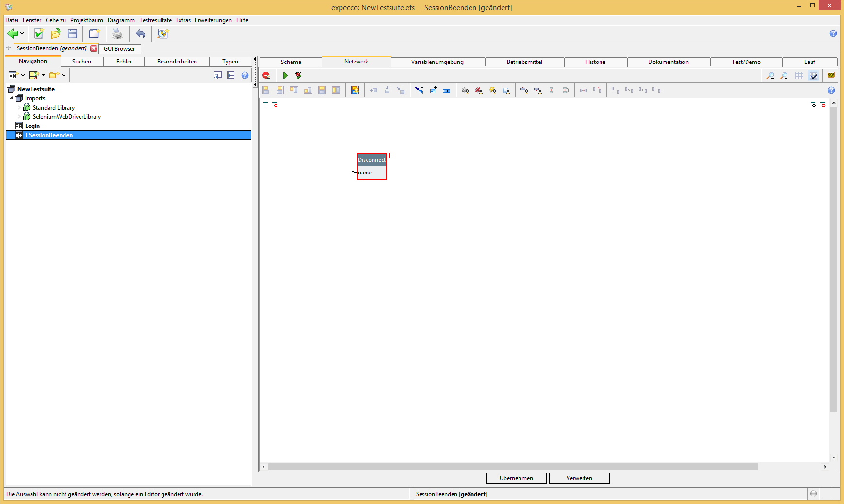Click the printer icon in main toolbar

[x=117, y=33]
